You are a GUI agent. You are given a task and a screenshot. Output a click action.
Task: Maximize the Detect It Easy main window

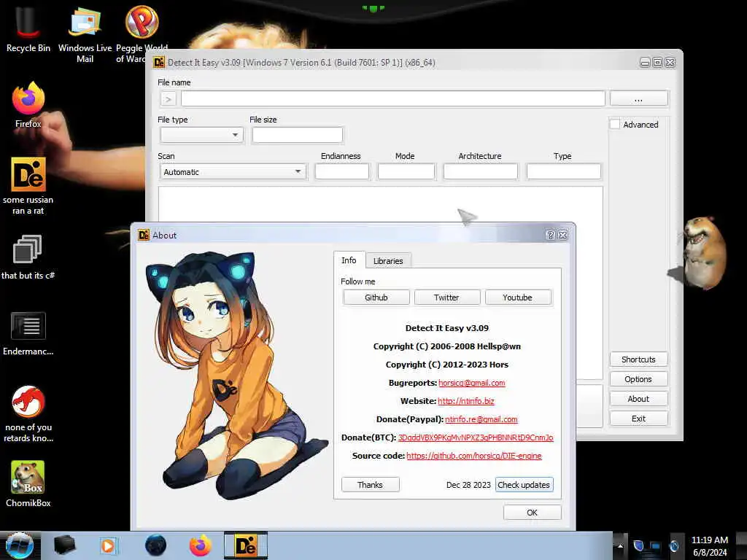pos(657,63)
